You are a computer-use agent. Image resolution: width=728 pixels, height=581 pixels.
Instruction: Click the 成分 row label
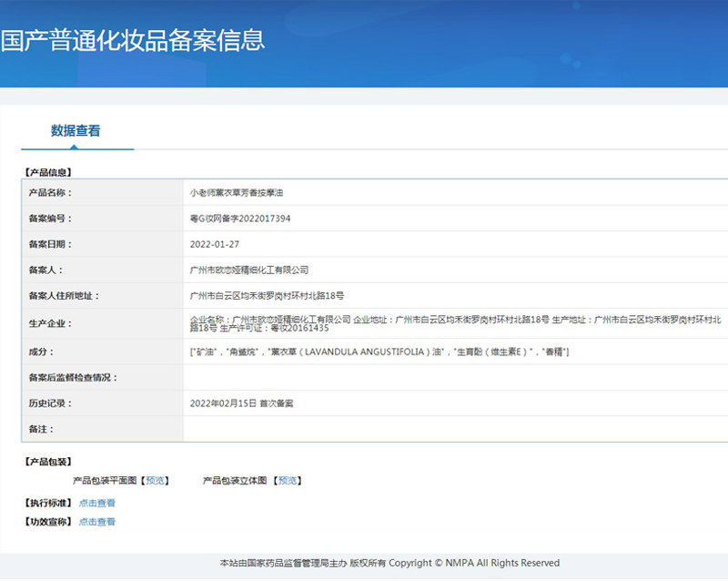41,352
